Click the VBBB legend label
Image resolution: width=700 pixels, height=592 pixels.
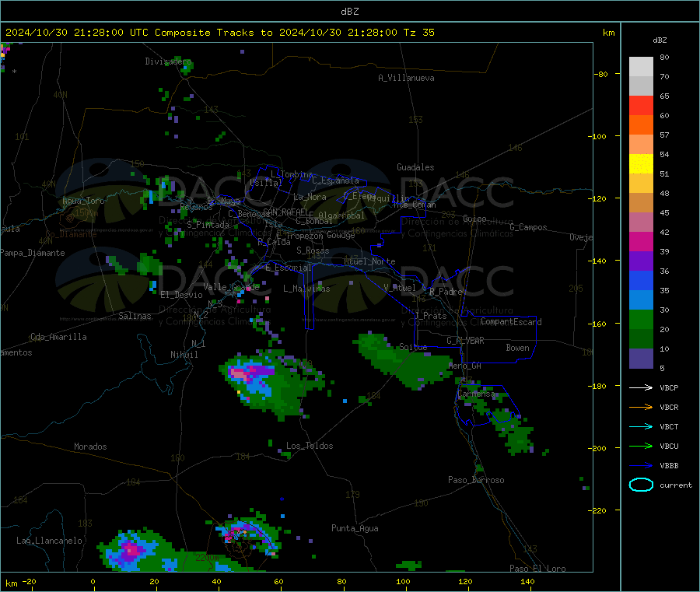click(x=669, y=465)
